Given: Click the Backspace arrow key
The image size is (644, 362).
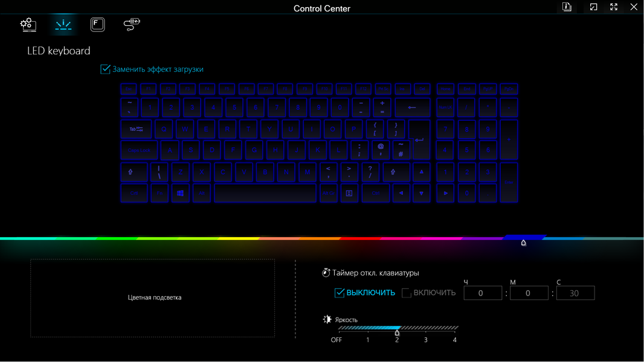Looking at the screenshot, I should 412,107.
